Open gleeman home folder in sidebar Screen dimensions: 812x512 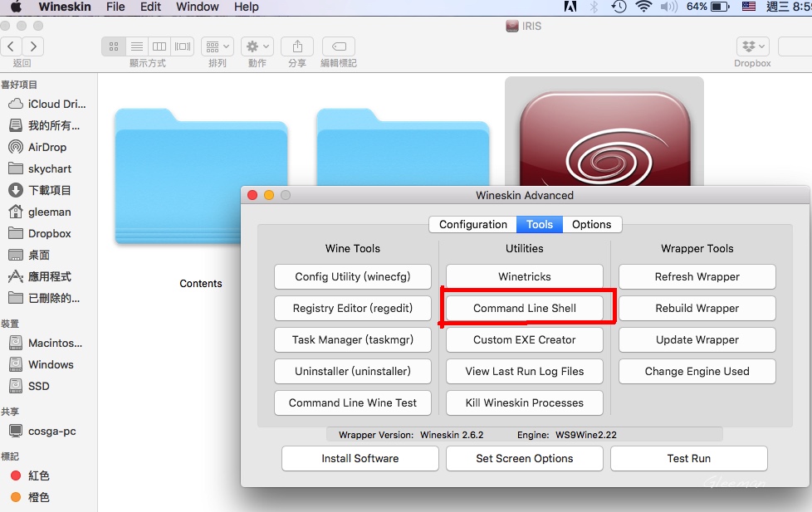(x=40, y=212)
